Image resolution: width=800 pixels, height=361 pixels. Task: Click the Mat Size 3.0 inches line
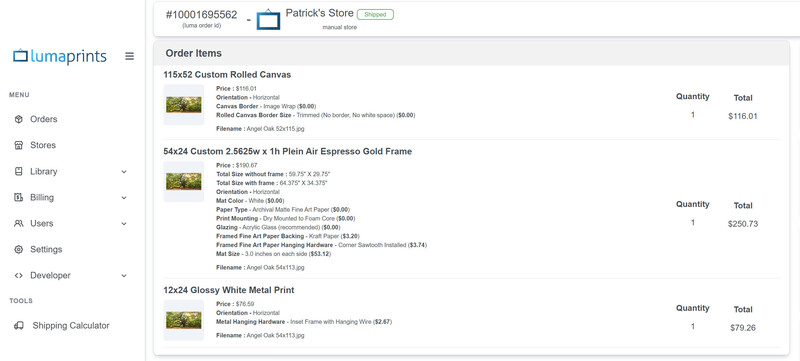tap(273, 254)
